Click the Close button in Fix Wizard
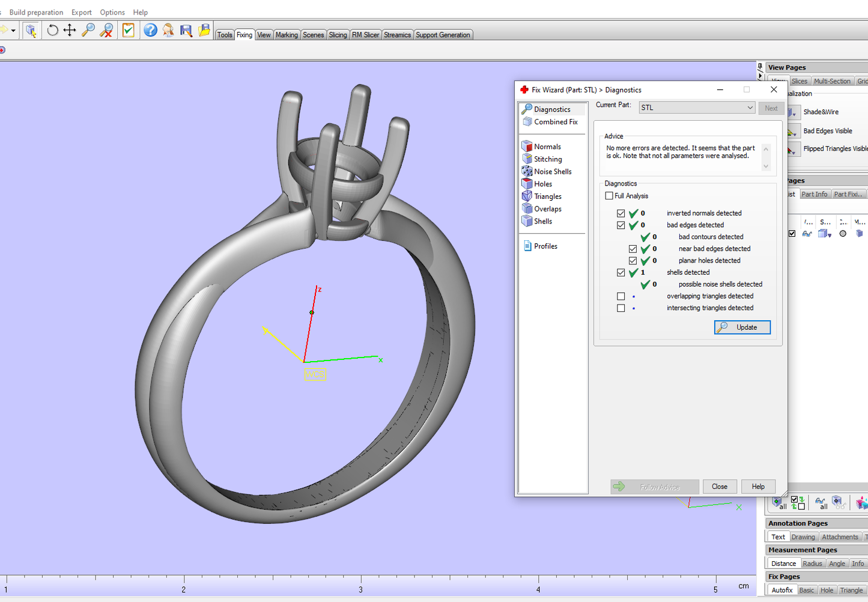 [719, 487]
